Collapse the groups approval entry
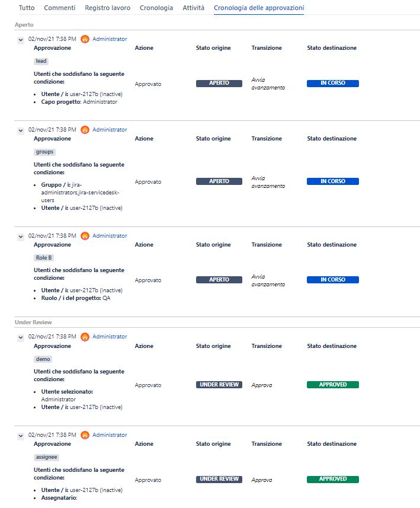Screen dimensions: 420x508 coord(21,130)
